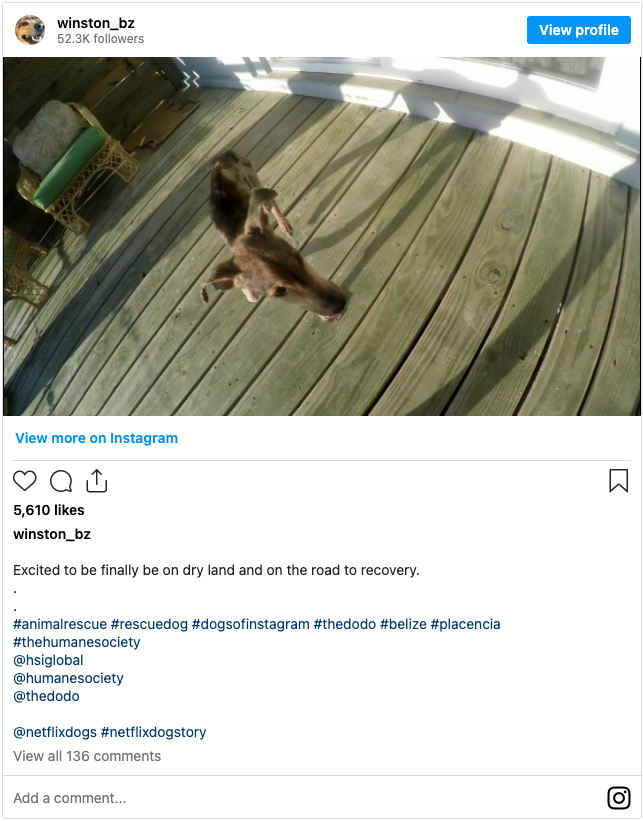The height and width of the screenshot is (821, 643).
Task: Like the post with the heart icon
Action: (25, 481)
